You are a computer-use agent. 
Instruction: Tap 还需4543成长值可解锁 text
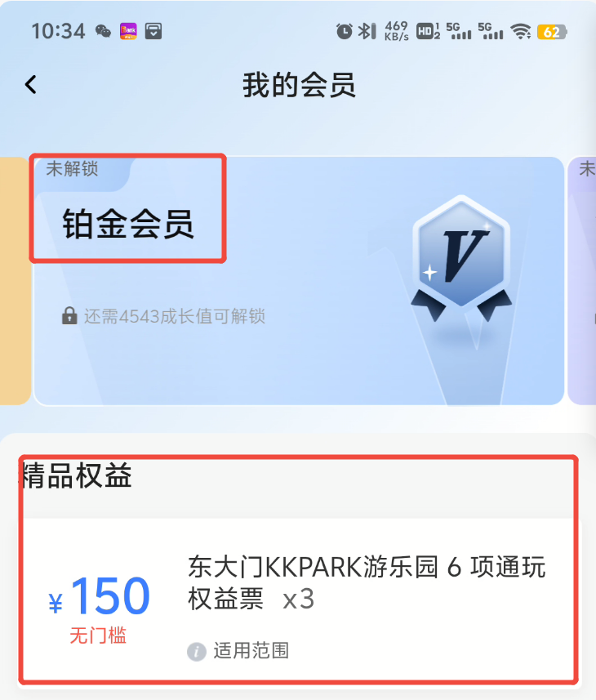(175, 316)
